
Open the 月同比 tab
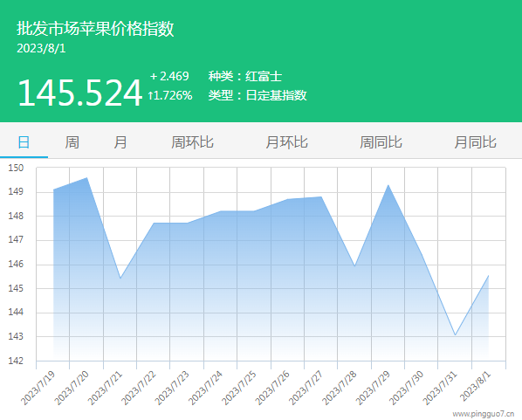[476, 142]
